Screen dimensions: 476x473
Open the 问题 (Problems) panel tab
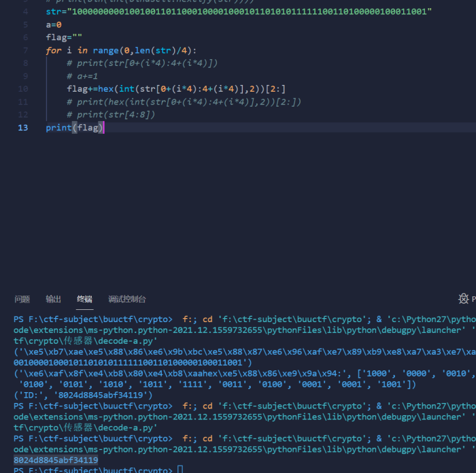(22, 299)
